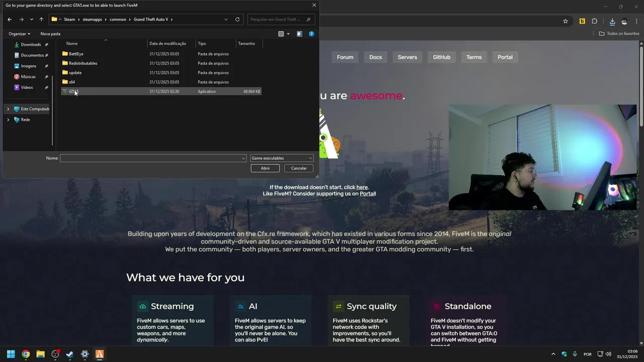644x362 pixels.
Task: Create a new folder with Nova pasta
Action: pyautogui.click(x=50, y=34)
